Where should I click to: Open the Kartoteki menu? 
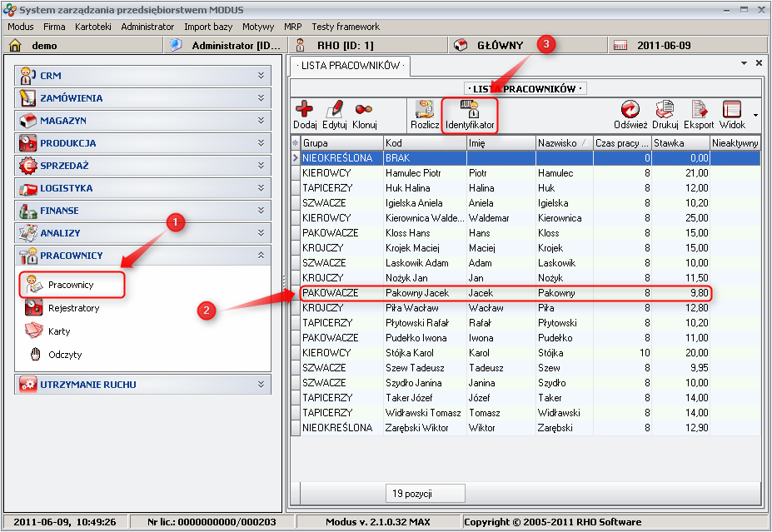click(92, 27)
